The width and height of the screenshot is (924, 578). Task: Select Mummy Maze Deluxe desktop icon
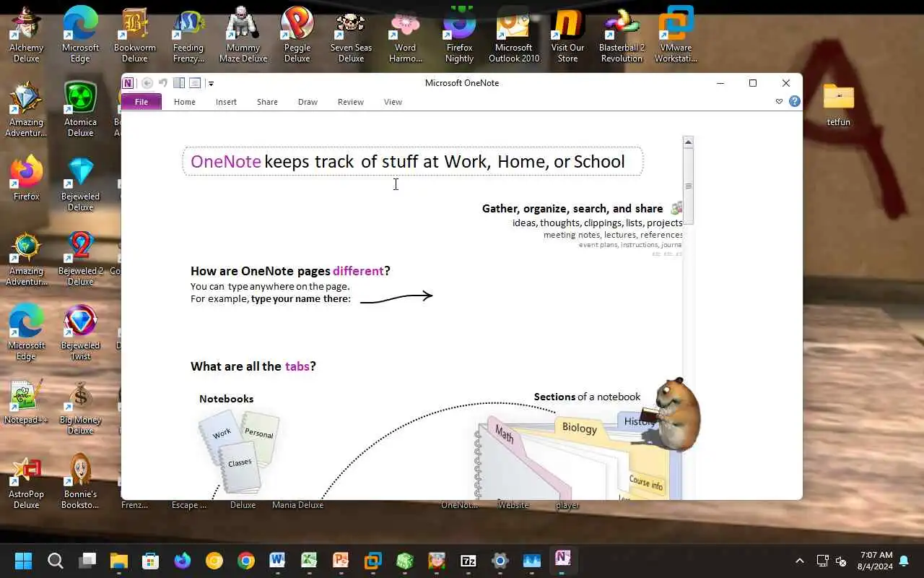pos(243,35)
